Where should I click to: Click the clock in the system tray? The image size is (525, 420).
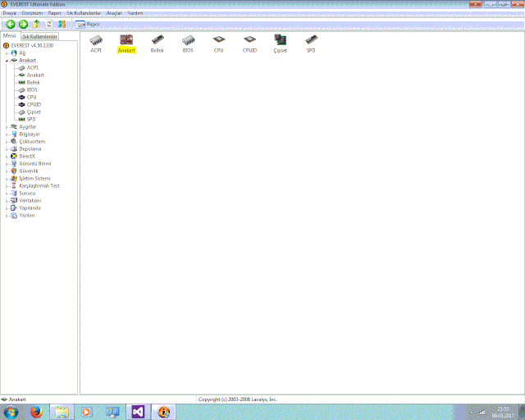503,412
